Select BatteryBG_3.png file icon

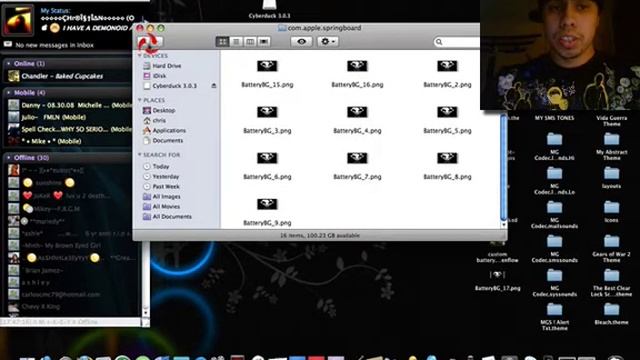pos(267,112)
